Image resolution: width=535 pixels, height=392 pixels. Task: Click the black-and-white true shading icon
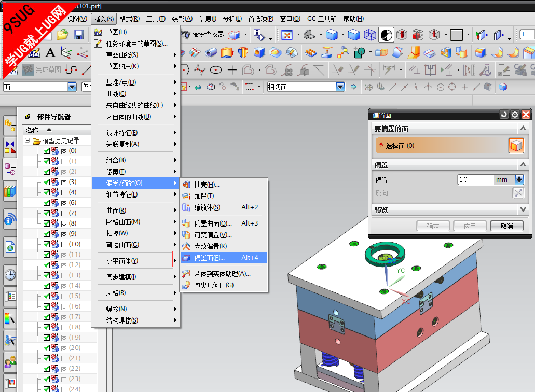[386, 35]
